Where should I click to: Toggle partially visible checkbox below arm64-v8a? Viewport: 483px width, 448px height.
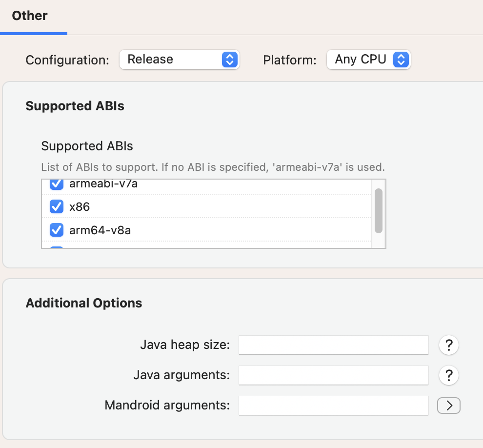[x=57, y=247]
